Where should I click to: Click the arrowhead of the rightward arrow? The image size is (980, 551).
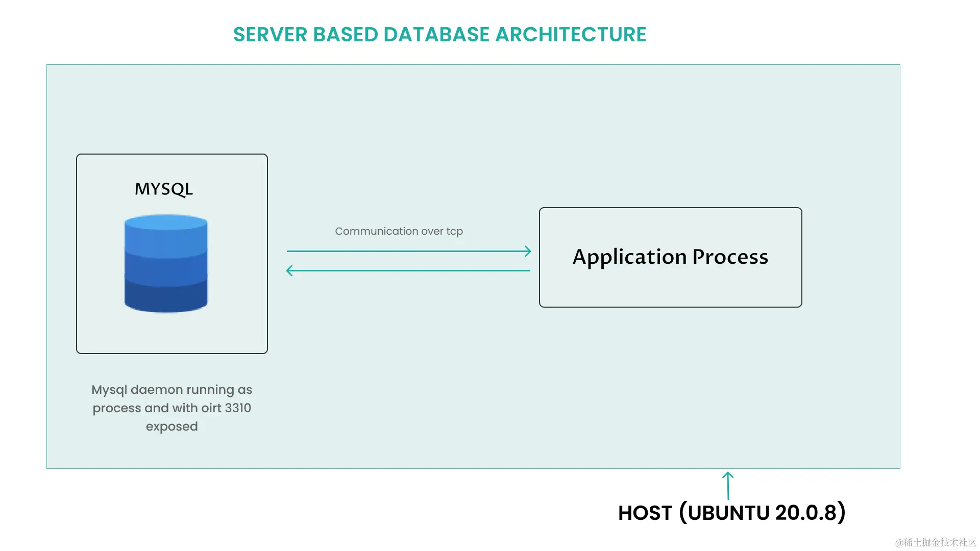(x=527, y=251)
